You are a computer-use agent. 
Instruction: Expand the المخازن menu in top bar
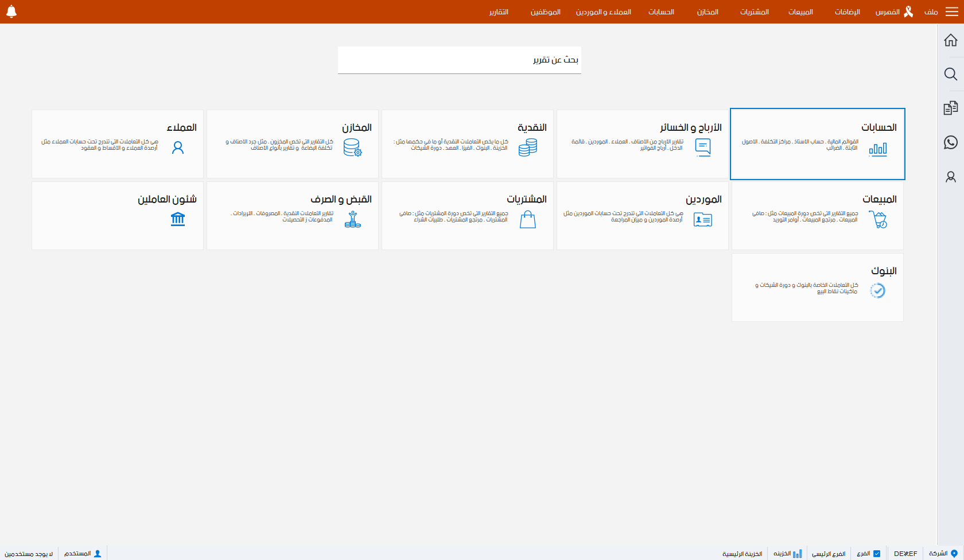tap(708, 12)
